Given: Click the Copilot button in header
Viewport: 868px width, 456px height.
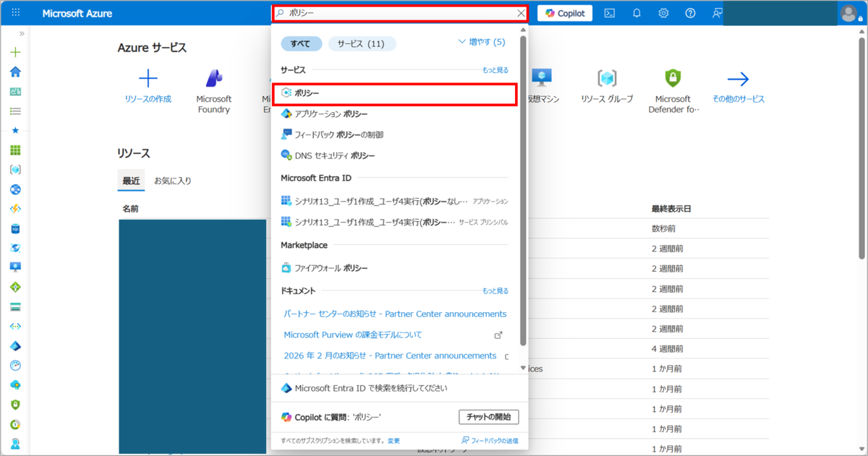Looking at the screenshot, I should coord(565,13).
